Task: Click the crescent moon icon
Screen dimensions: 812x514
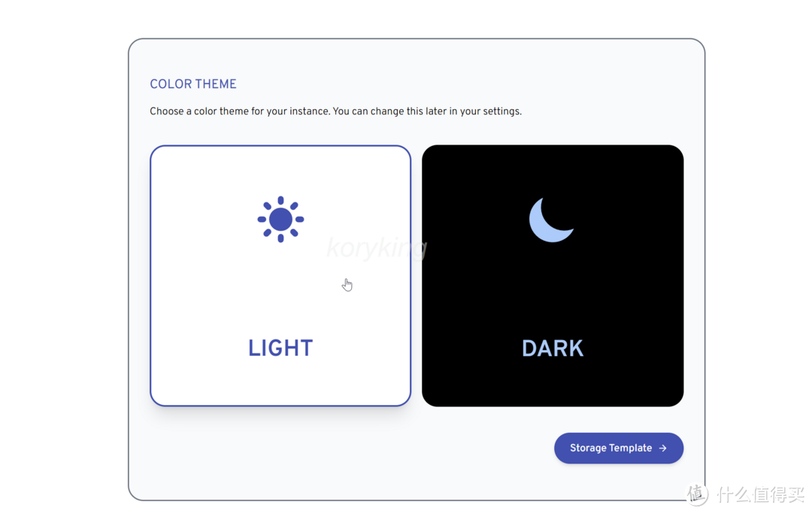Action: [550, 220]
